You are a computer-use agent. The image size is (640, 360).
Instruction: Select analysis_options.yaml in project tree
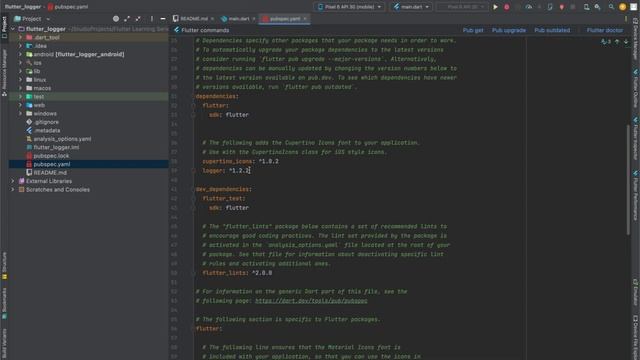(62, 139)
